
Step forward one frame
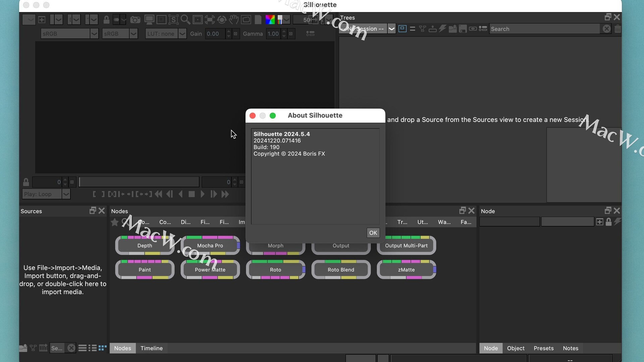click(x=214, y=194)
